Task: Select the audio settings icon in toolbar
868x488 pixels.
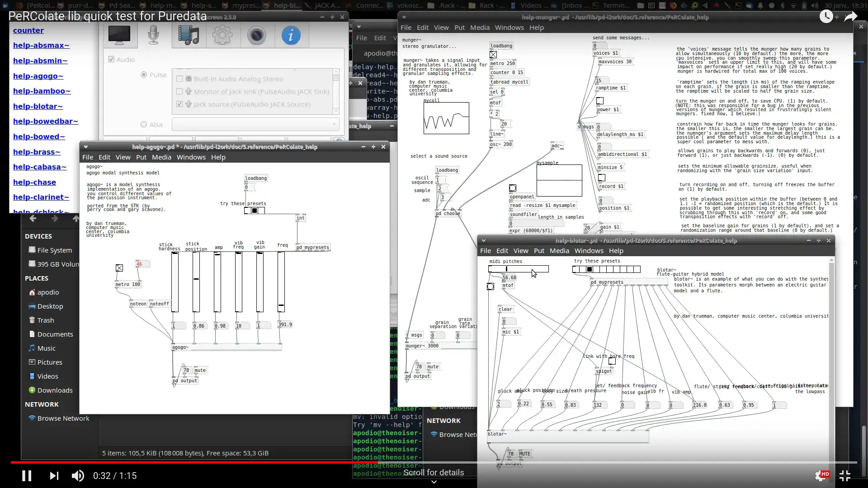Action: pyautogui.click(x=222, y=36)
